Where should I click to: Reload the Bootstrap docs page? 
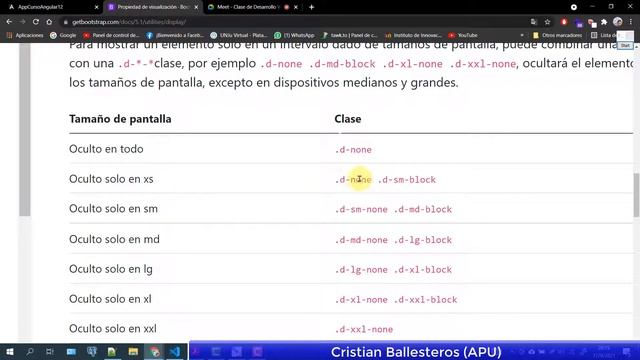coord(36,22)
